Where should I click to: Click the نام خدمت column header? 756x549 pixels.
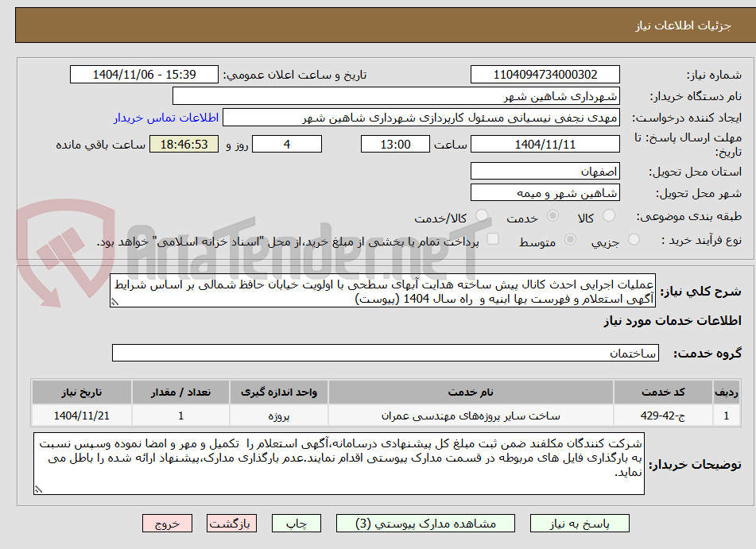(x=471, y=392)
